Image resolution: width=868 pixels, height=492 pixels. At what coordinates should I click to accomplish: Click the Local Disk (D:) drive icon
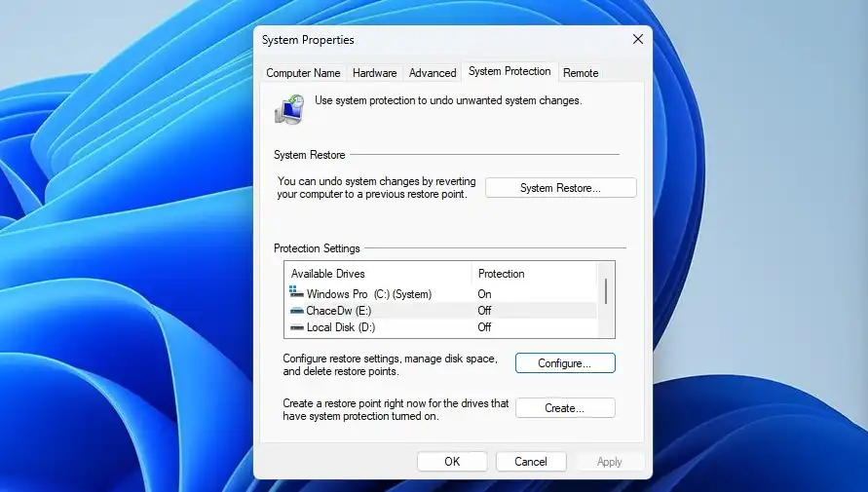point(297,327)
